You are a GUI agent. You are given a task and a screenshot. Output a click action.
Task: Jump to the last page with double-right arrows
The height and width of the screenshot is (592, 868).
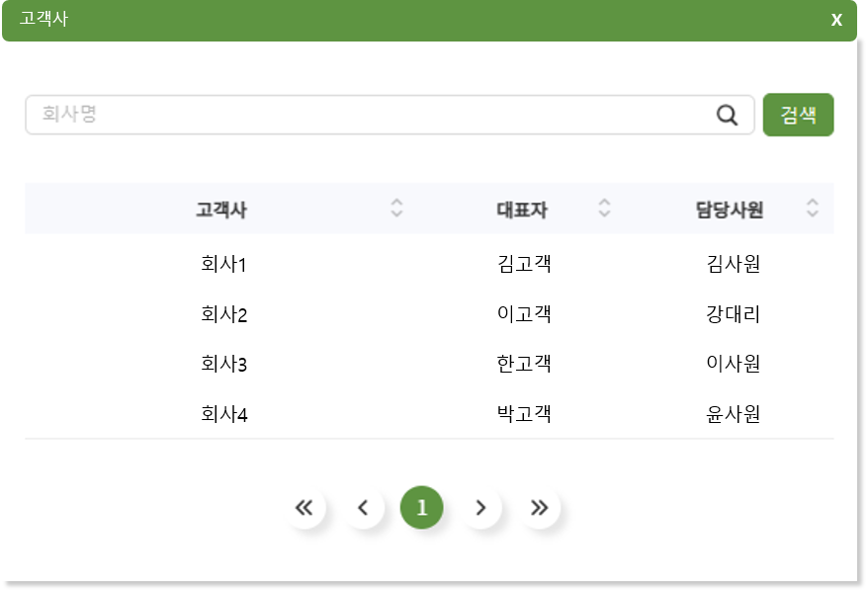pyautogui.click(x=539, y=507)
